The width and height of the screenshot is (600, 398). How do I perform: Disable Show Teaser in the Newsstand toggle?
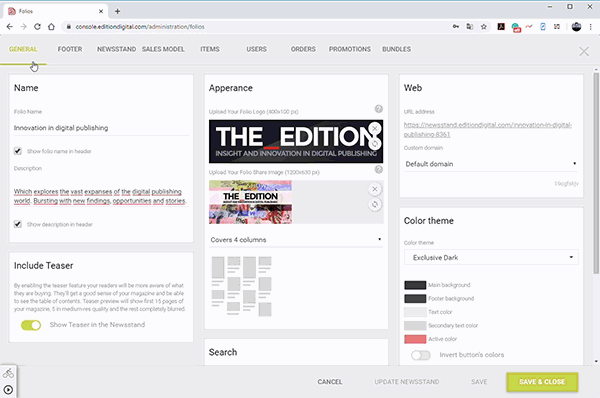(x=31, y=325)
